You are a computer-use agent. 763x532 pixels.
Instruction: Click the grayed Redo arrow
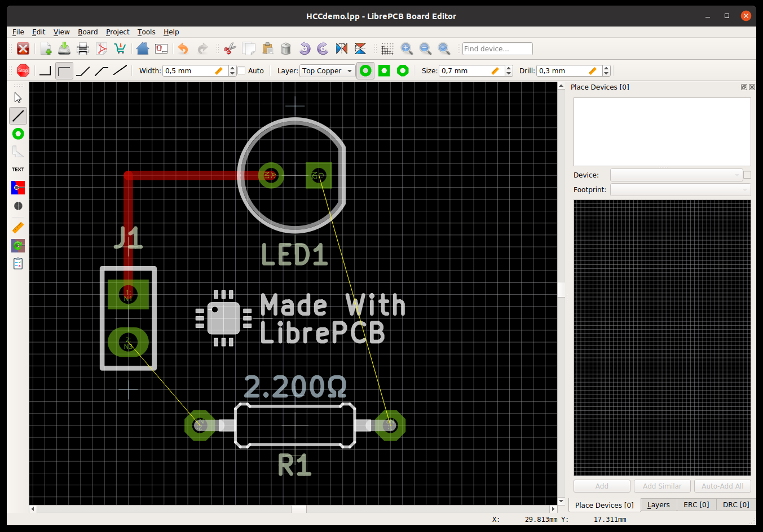202,48
